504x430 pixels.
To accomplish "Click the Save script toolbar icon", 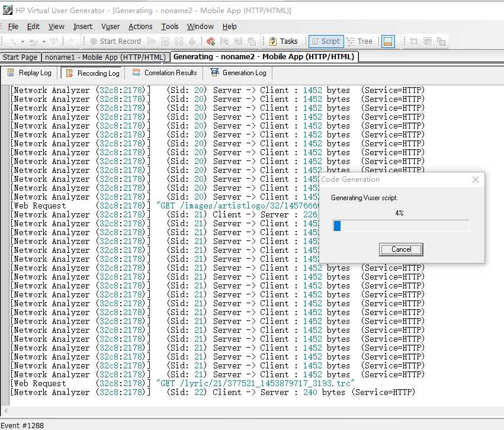I will point(54,41).
